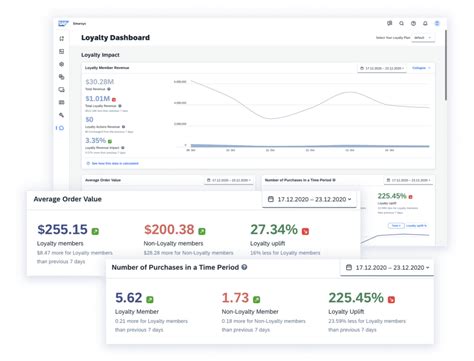The width and height of the screenshot is (474, 361).
Task: Open the search icon in top bar
Action: tap(401, 23)
